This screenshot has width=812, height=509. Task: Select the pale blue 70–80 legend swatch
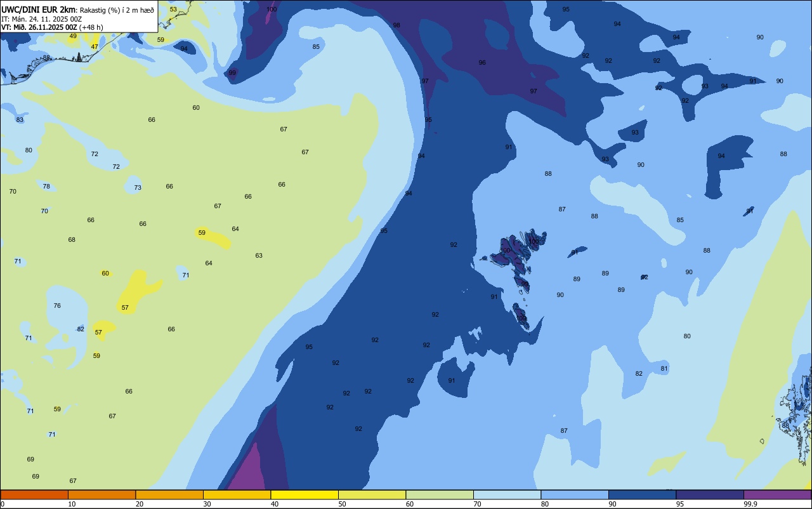pyautogui.click(x=507, y=494)
